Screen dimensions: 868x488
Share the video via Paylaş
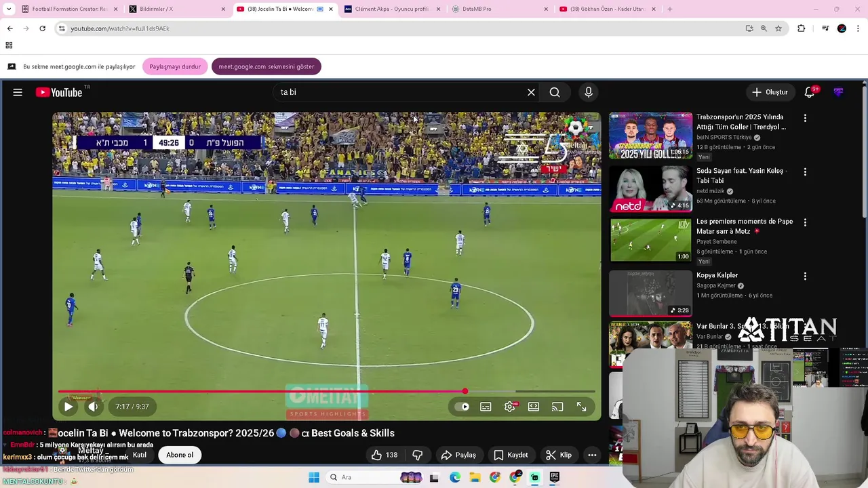(x=458, y=455)
